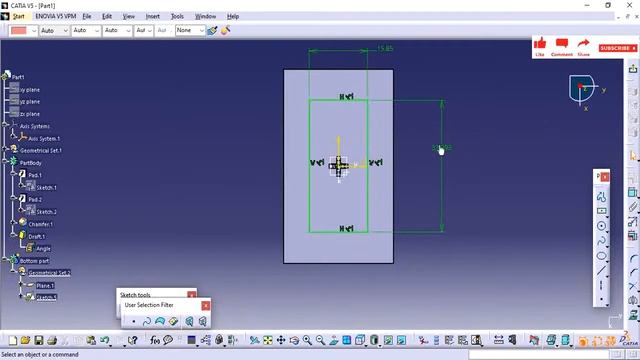Image resolution: width=640 pixels, height=360 pixels.
Task: Select the Pan view icon
Action: coord(281,340)
